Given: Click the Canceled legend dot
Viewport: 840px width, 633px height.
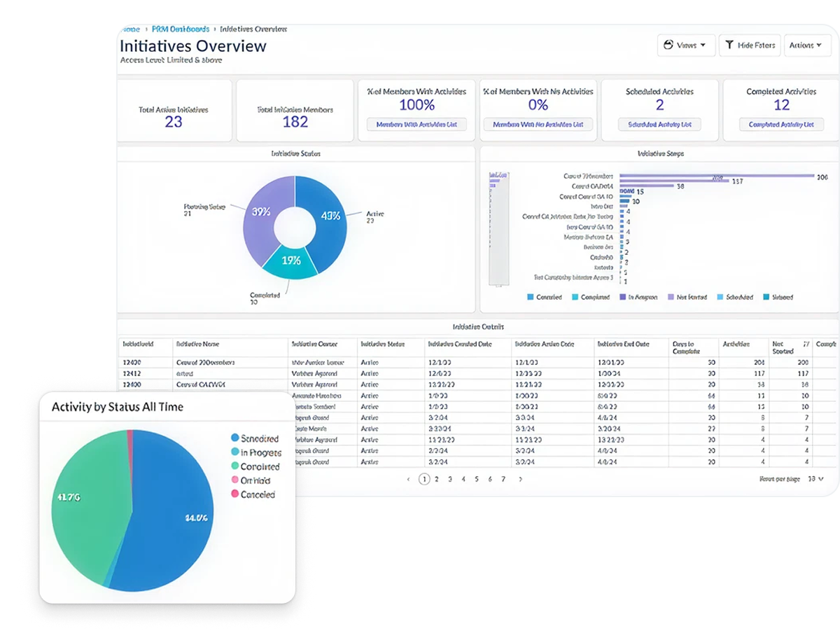Looking at the screenshot, I should [x=235, y=494].
